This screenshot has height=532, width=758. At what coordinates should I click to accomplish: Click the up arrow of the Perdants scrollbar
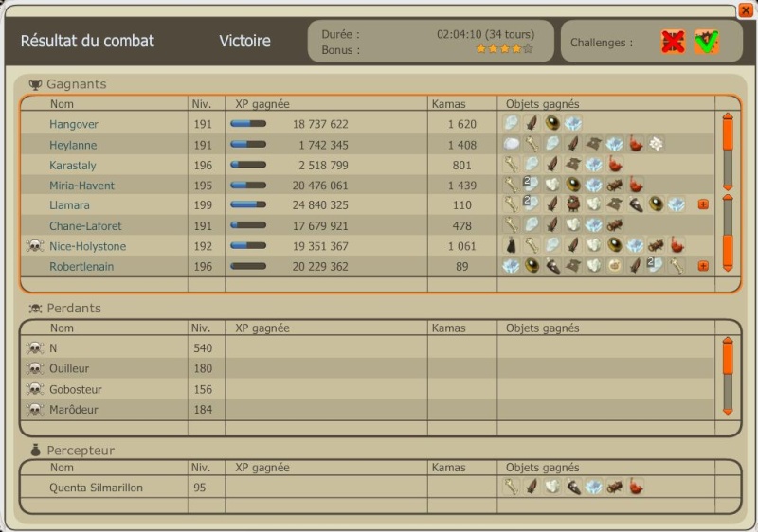coord(728,341)
